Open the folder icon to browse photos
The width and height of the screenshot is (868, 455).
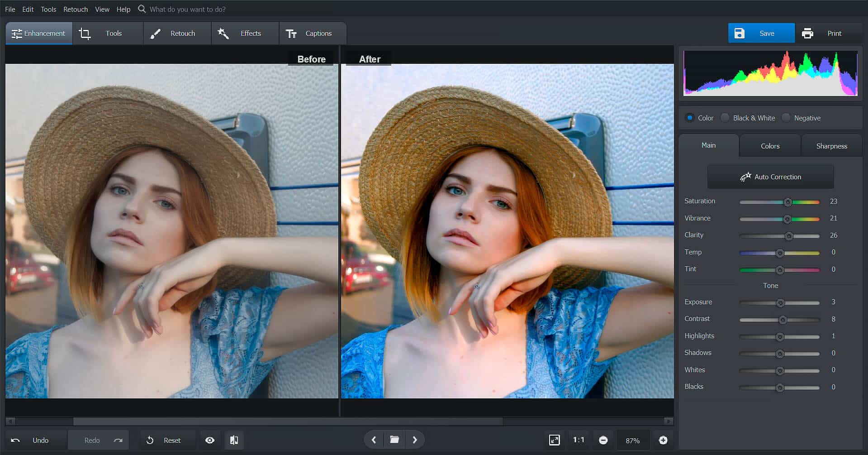[x=394, y=439]
